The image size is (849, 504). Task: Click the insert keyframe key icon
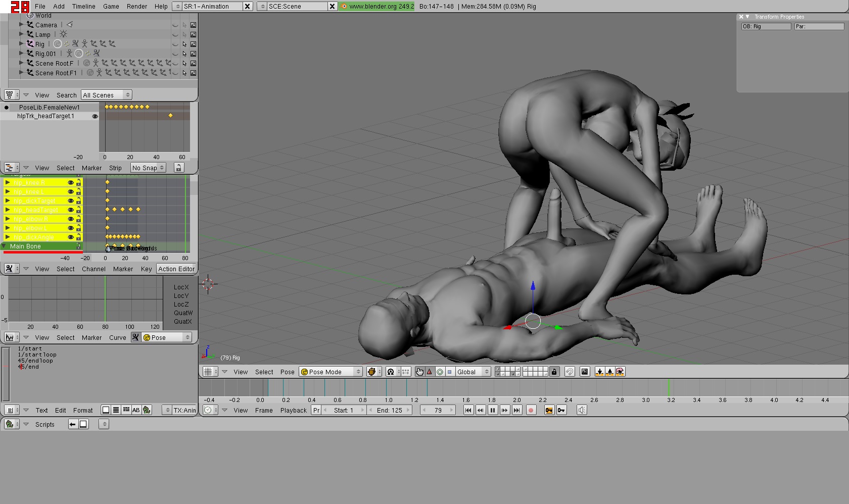549,410
